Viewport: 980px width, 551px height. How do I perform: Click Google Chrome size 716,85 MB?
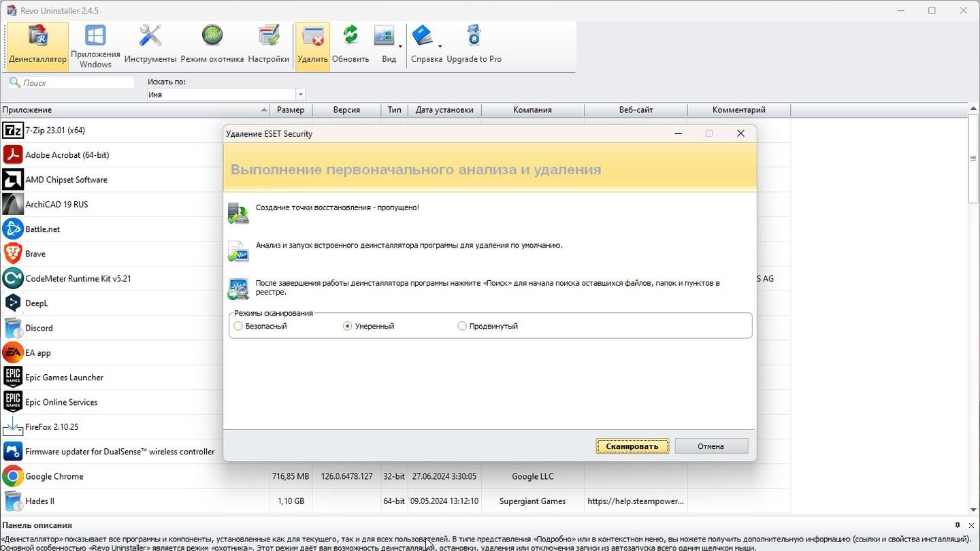click(291, 476)
